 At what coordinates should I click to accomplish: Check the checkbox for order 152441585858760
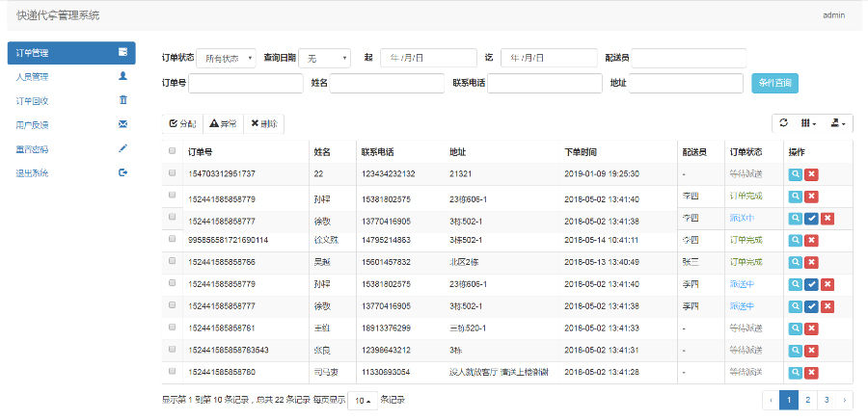pyautogui.click(x=173, y=370)
